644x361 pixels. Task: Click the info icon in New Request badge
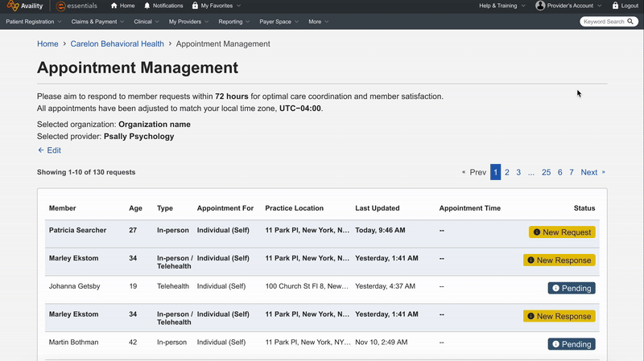point(536,232)
